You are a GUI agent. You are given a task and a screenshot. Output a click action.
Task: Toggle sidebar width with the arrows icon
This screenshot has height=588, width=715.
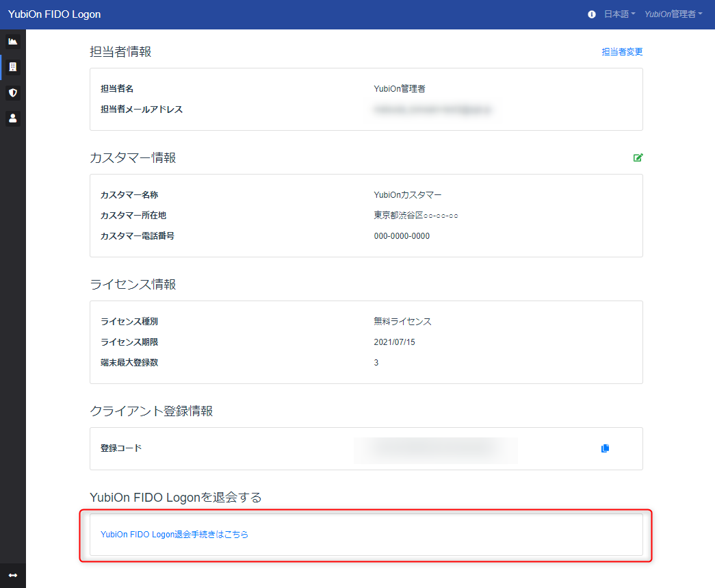point(13,575)
